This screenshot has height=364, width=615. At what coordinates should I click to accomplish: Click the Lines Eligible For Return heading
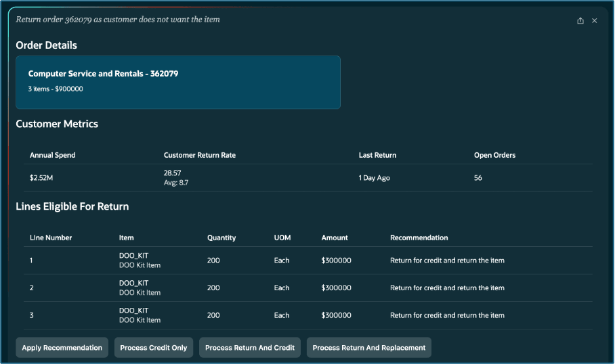pos(72,206)
